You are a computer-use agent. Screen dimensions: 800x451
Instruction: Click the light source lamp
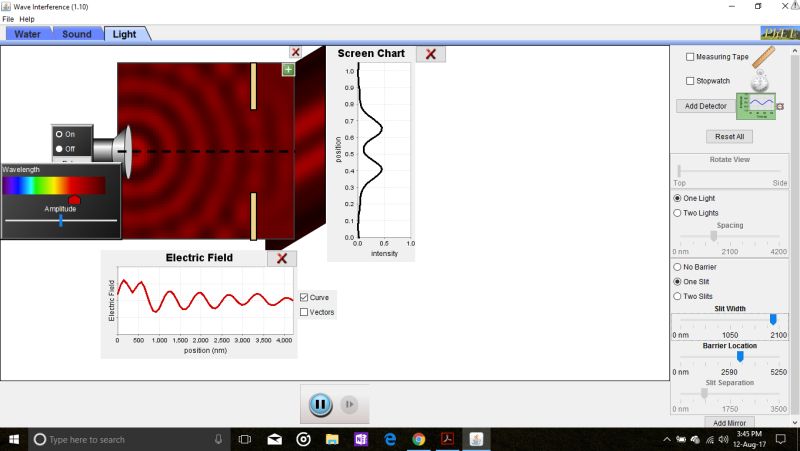point(113,151)
